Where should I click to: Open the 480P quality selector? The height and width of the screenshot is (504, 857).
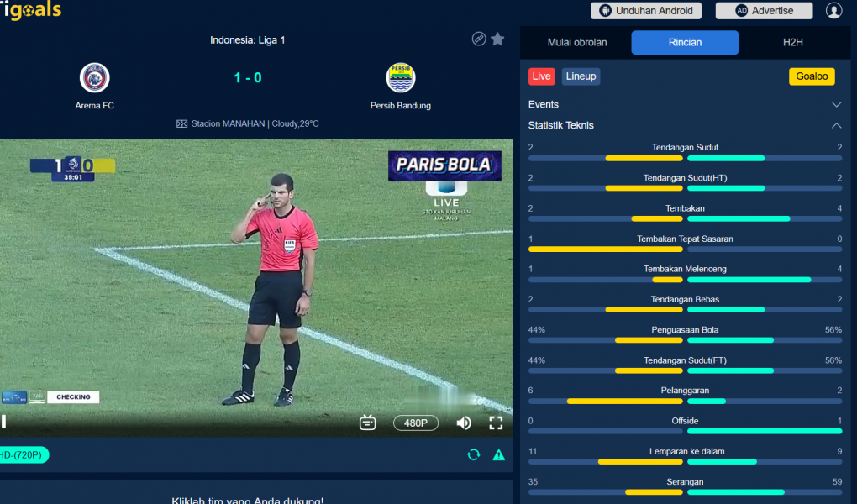pyautogui.click(x=415, y=423)
